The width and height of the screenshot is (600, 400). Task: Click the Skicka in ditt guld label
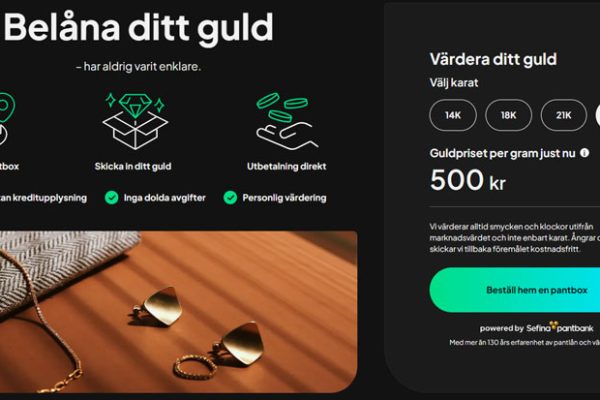[133, 167]
